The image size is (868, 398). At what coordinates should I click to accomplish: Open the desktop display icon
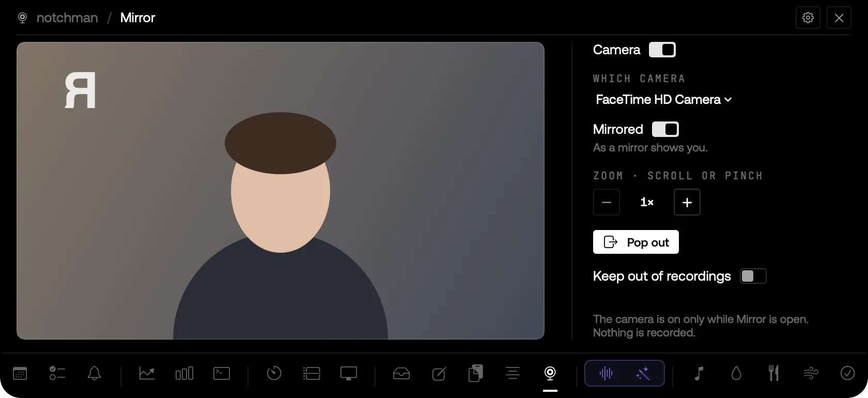click(x=349, y=373)
